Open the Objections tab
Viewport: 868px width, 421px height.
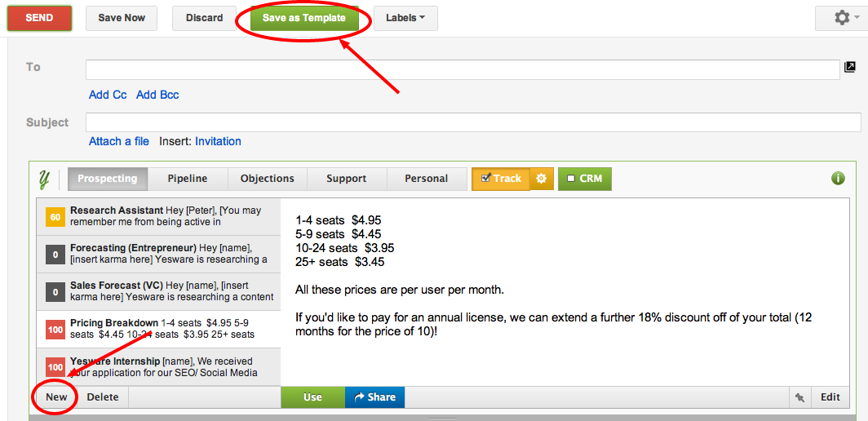pyautogui.click(x=267, y=179)
